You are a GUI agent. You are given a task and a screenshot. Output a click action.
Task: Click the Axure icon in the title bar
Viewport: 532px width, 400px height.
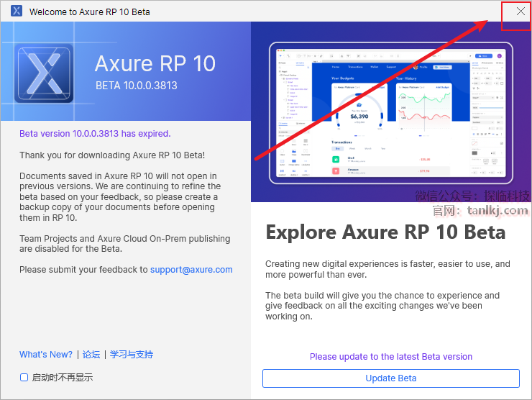[x=16, y=12]
